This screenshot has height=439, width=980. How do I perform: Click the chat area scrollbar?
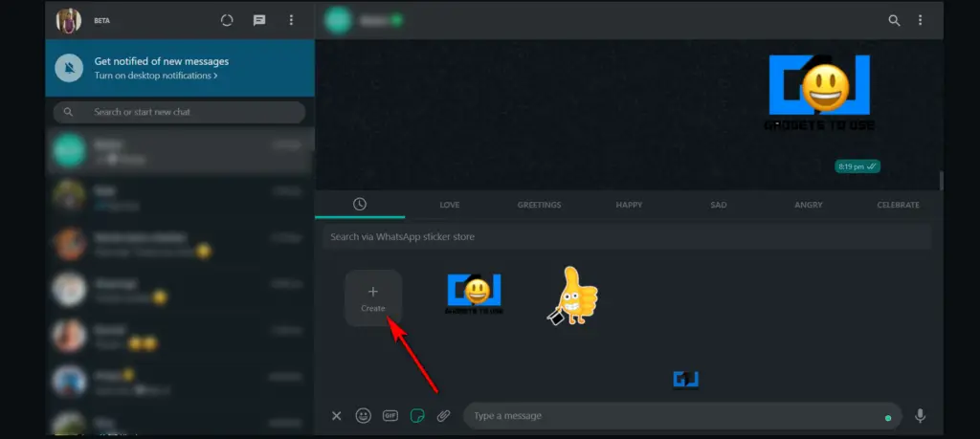coord(942,181)
